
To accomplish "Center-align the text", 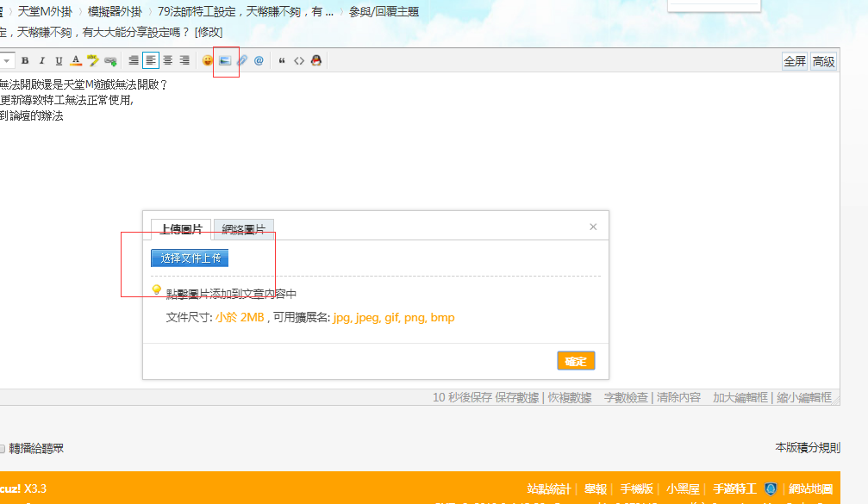I will pyautogui.click(x=167, y=60).
